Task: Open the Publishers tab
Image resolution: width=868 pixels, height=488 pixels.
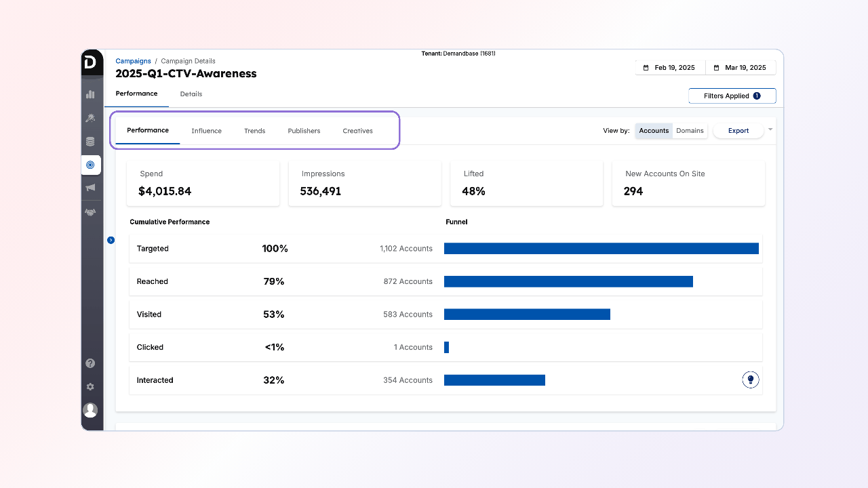Action: [x=304, y=131]
